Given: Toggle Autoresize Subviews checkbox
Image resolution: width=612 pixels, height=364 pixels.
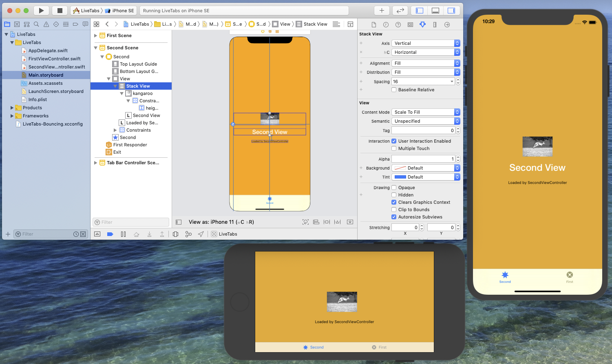Looking at the screenshot, I should (x=394, y=217).
